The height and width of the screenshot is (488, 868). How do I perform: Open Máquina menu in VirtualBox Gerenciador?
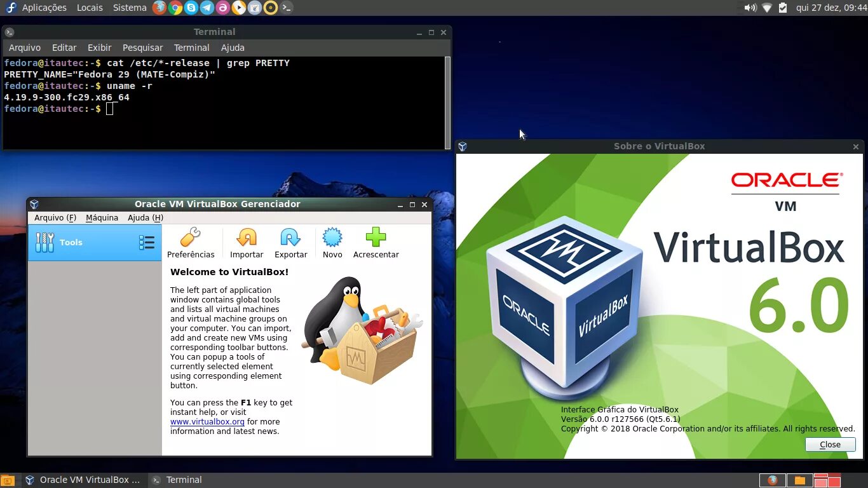pyautogui.click(x=102, y=217)
